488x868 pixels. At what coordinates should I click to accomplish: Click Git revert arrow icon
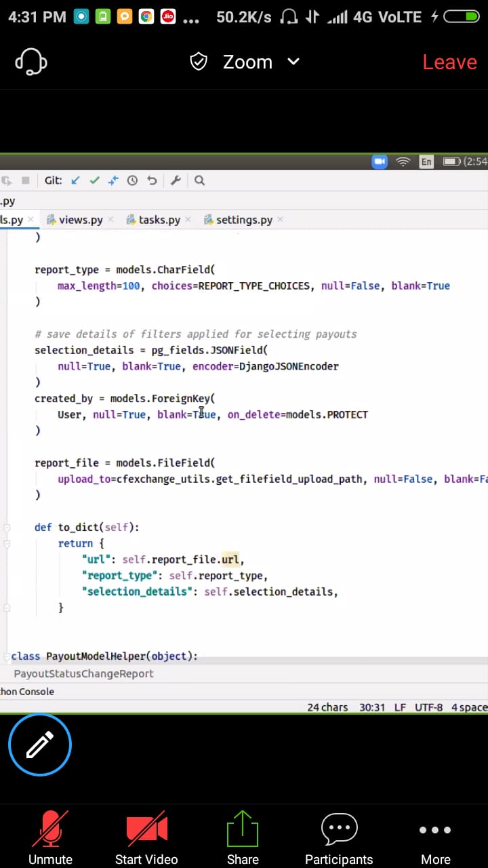(152, 180)
